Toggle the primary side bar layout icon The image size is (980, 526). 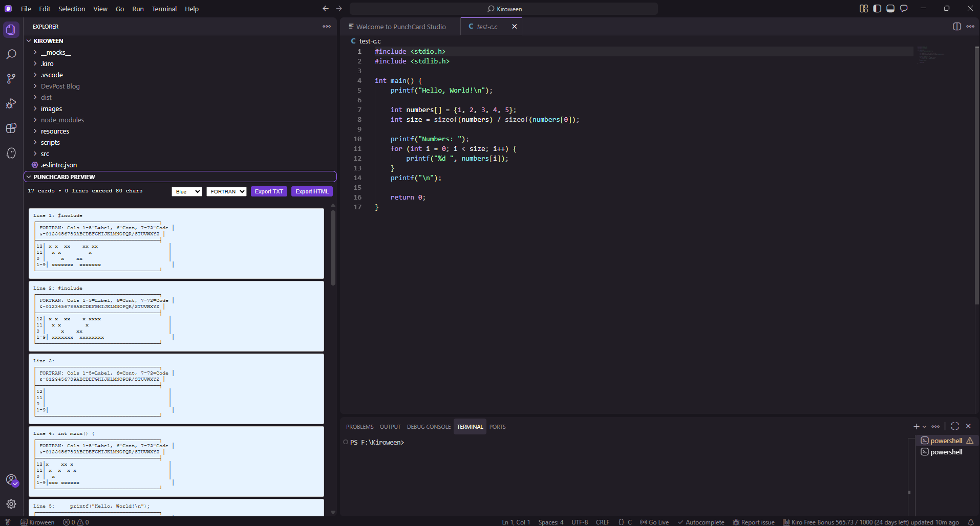[877, 9]
